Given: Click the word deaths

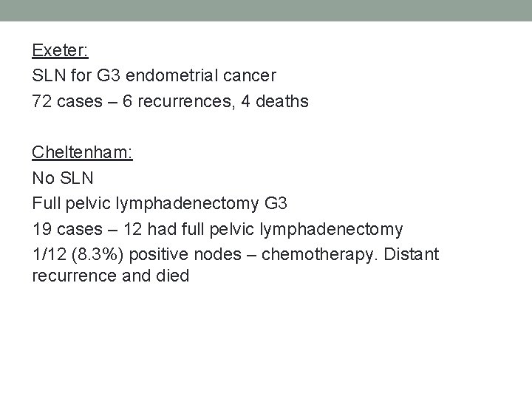Looking at the screenshot, I should point(282,101).
